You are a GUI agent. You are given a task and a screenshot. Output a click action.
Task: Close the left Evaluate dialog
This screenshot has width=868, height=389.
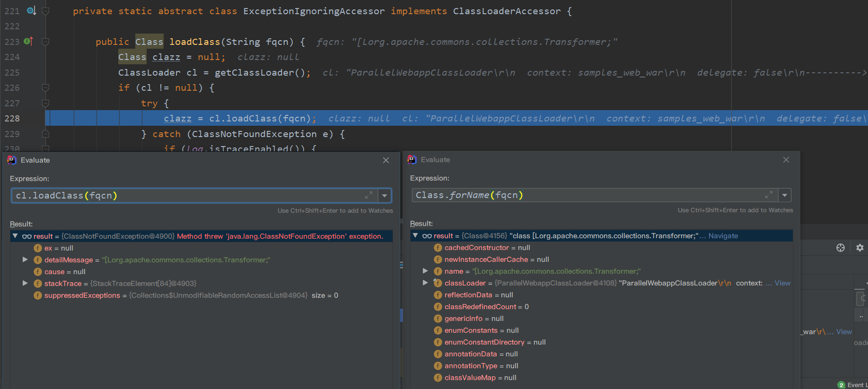click(386, 160)
